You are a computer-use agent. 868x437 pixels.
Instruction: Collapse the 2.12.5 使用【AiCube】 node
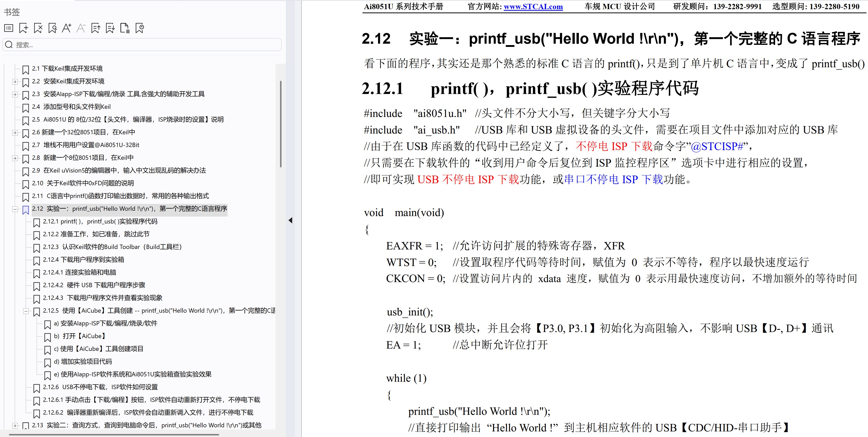pos(26,311)
